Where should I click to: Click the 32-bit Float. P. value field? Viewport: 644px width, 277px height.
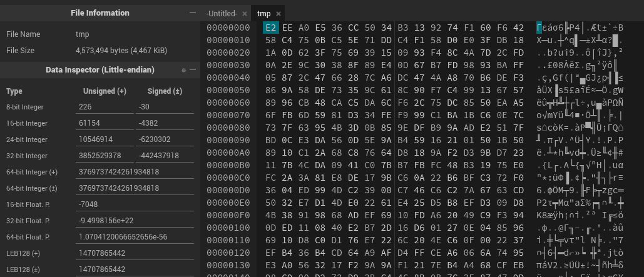click(x=133, y=221)
